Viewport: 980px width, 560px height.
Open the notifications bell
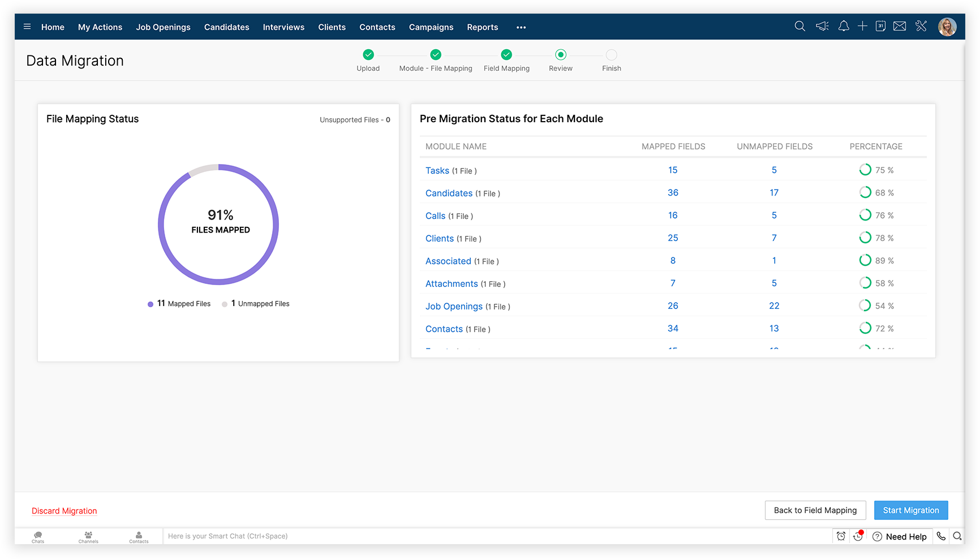[843, 27]
